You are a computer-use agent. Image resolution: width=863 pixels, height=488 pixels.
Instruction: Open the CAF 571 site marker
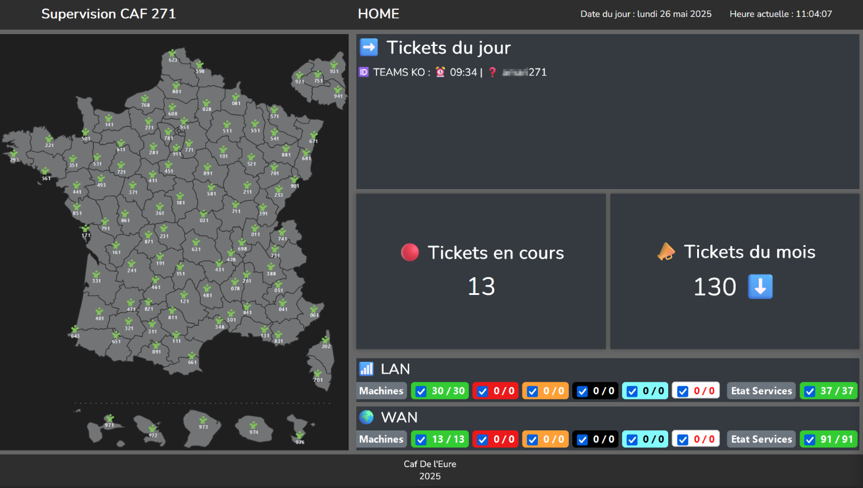pos(274,110)
